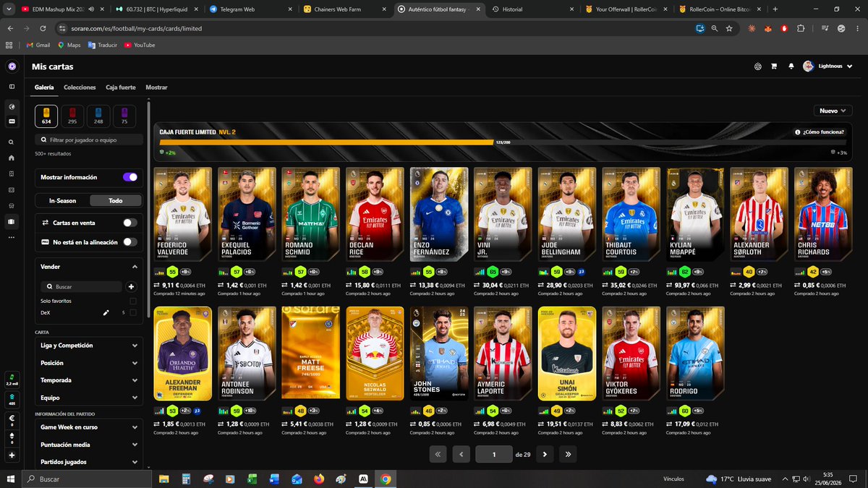
Task: Expand the Posición filter
Action: coord(88,363)
